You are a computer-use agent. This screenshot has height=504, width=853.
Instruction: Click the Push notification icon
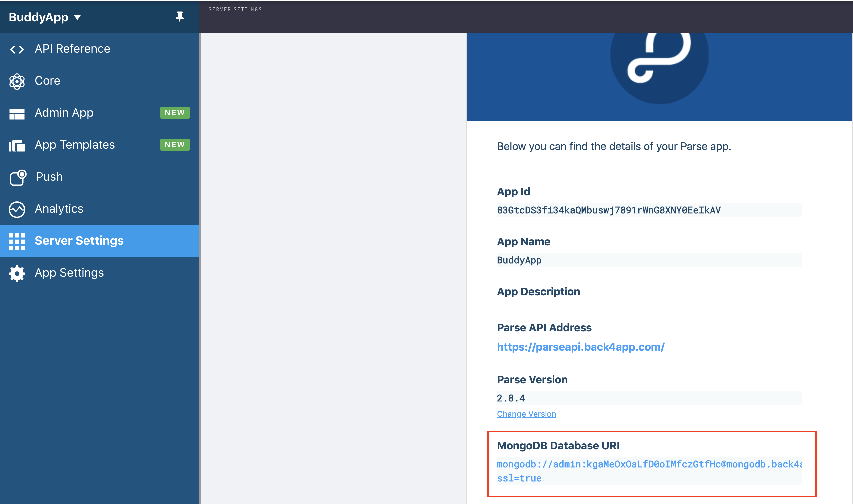click(x=18, y=178)
